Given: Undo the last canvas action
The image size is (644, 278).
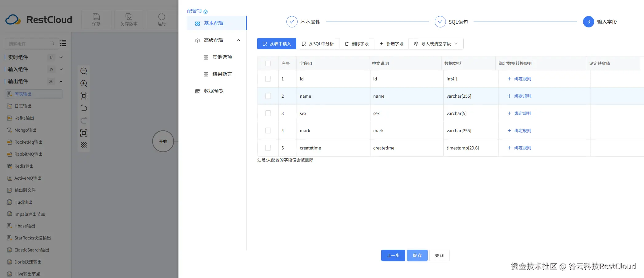Looking at the screenshot, I should point(84,108).
